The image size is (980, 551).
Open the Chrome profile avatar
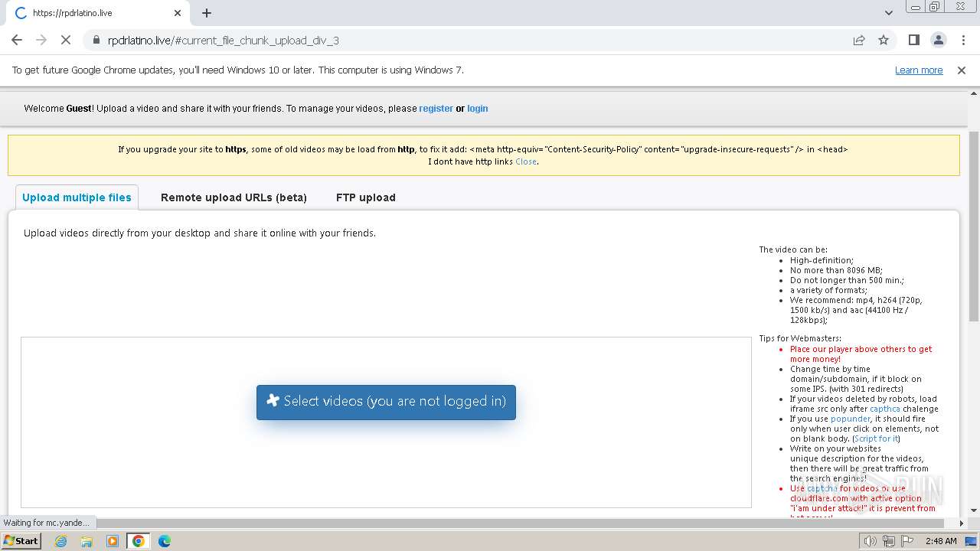[x=938, y=40]
